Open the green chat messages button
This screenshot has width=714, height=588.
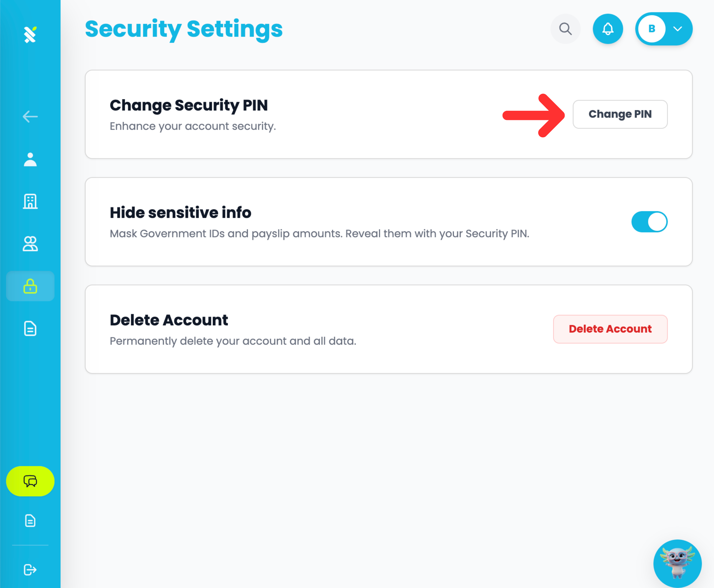(x=30, y=481)
